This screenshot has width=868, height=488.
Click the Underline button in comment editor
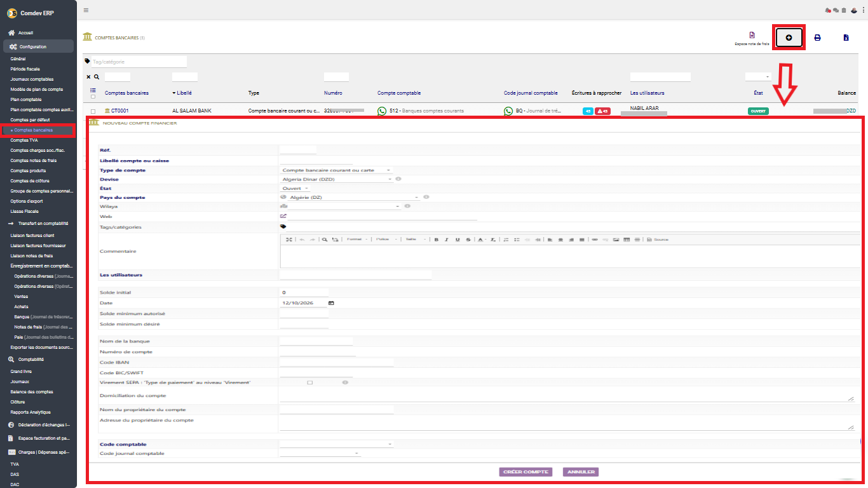[458, 240]
